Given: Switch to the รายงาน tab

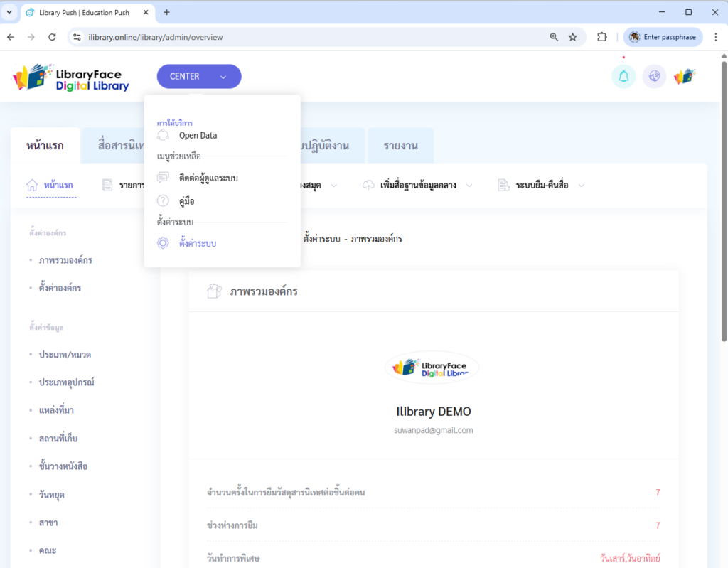Looking at the screenshot, I should tap(400, 146).
